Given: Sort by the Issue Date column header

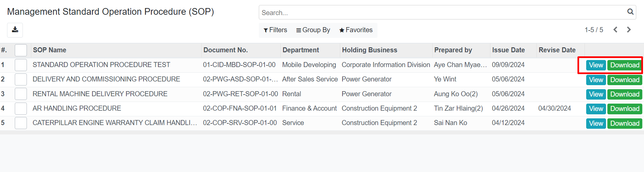Looking at the screenshot, I should 509,50.
